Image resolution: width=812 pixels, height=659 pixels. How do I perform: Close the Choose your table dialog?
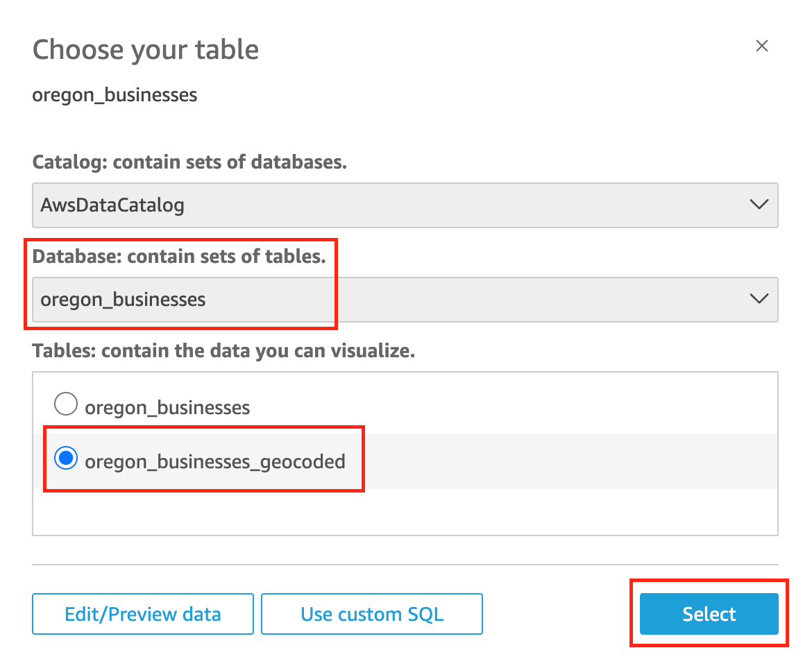762,46
